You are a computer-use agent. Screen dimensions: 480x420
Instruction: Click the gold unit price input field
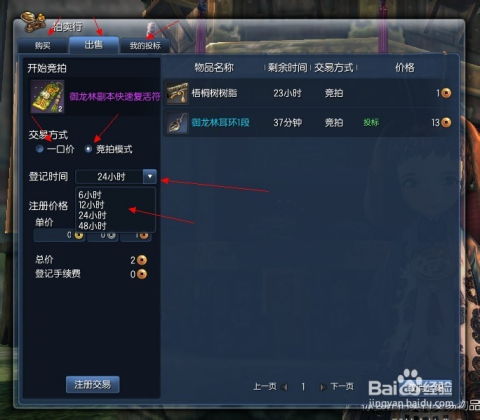[x=59, y=235]
